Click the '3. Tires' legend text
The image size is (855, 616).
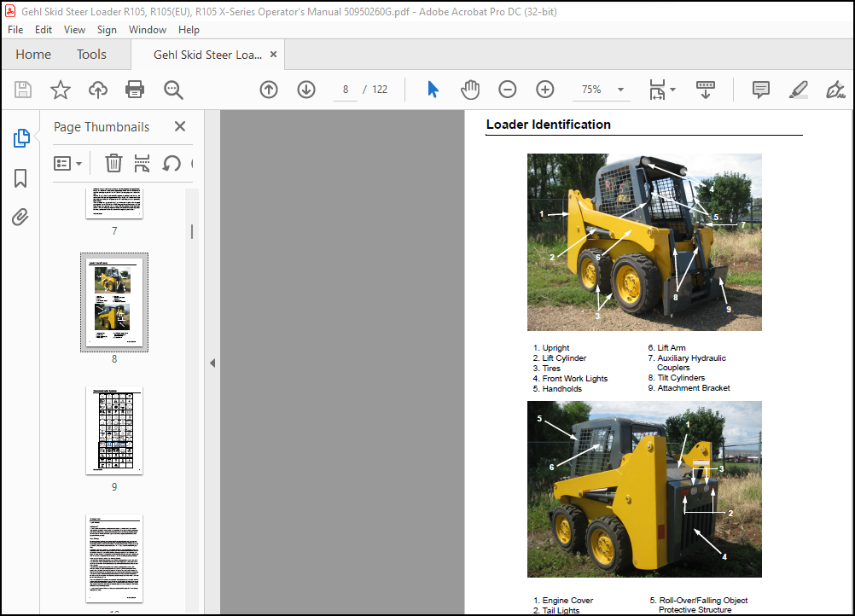pos(546,369)
